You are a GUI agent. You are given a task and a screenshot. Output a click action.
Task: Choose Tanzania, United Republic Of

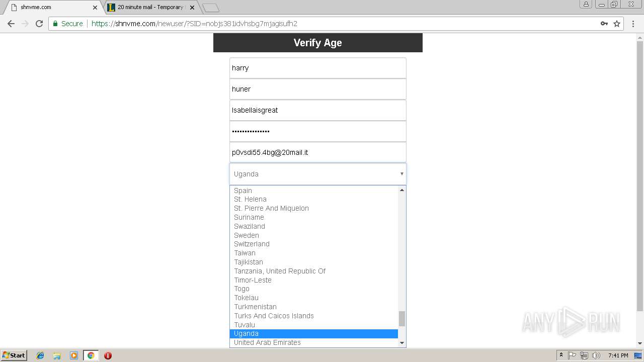click(314, 271)
